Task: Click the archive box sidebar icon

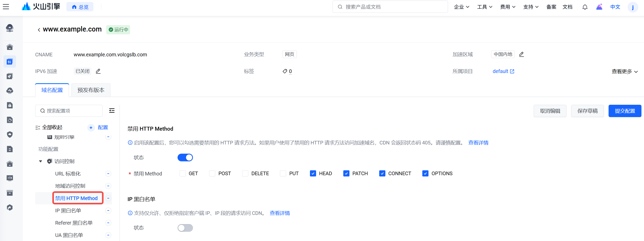Action: (10, 193)
